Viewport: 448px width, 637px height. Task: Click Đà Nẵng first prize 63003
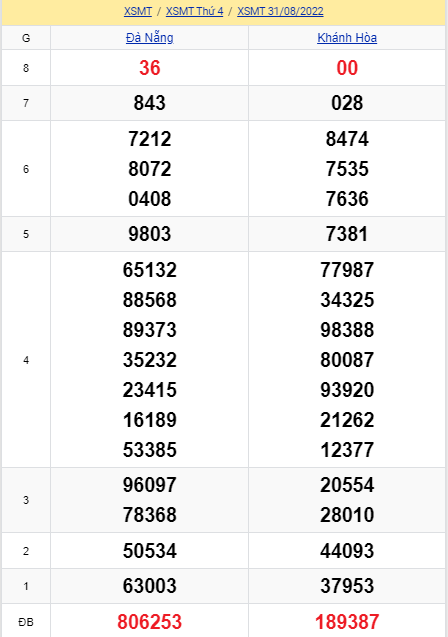coord(149,586)
